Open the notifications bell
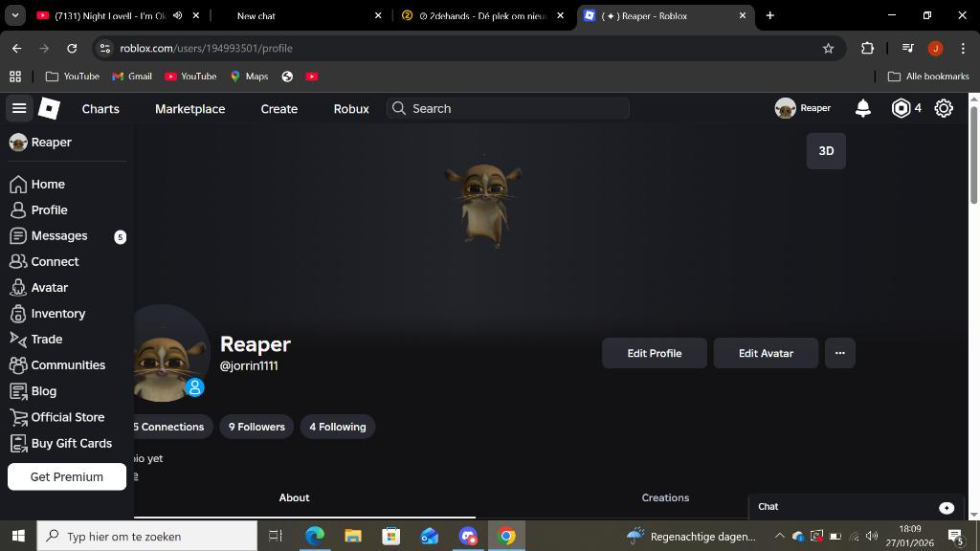 [863, 109]
